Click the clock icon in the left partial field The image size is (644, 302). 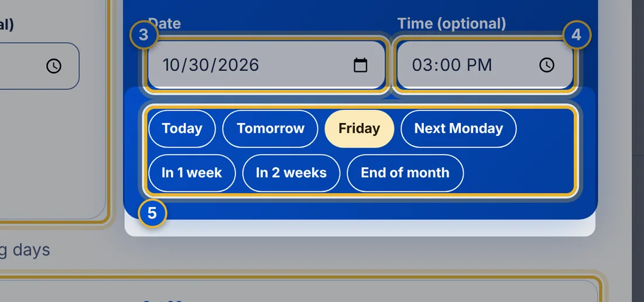click(54, 66)
